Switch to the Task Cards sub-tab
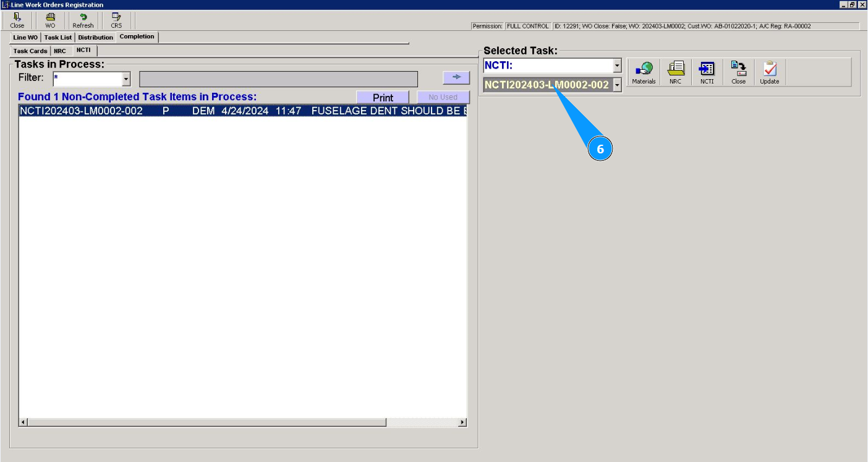The height and width of the screenshot is (462, 868). 30,51
